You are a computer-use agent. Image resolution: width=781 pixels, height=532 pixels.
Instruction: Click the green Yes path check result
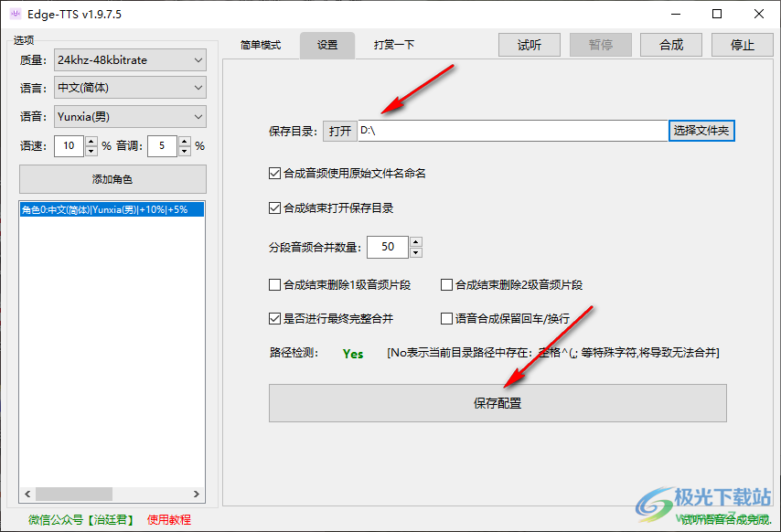click(x=353, y=354)
